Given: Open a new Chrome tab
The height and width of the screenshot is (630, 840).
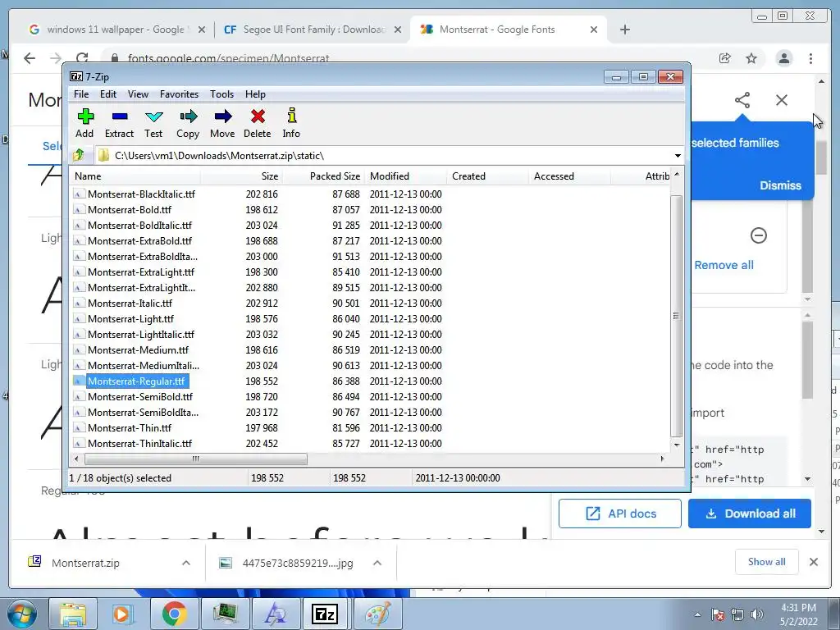Looking at the screenshot, I should [x=624, y=30].
